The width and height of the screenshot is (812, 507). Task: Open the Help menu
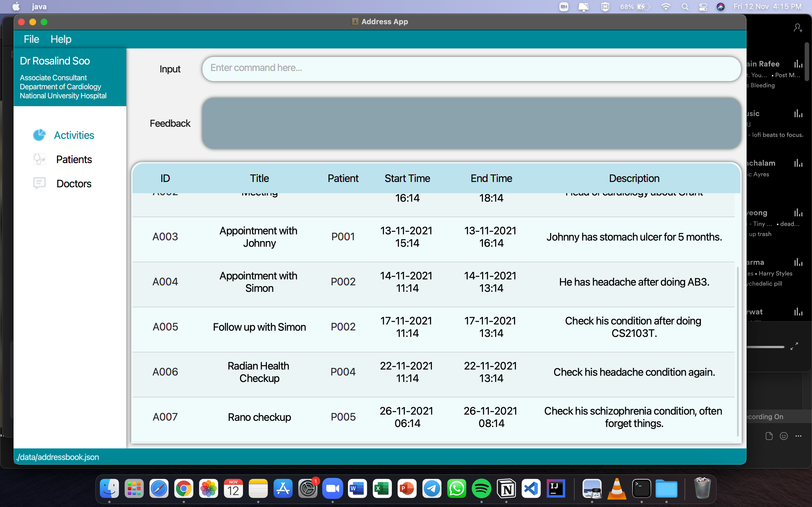[x=61, y=39]
